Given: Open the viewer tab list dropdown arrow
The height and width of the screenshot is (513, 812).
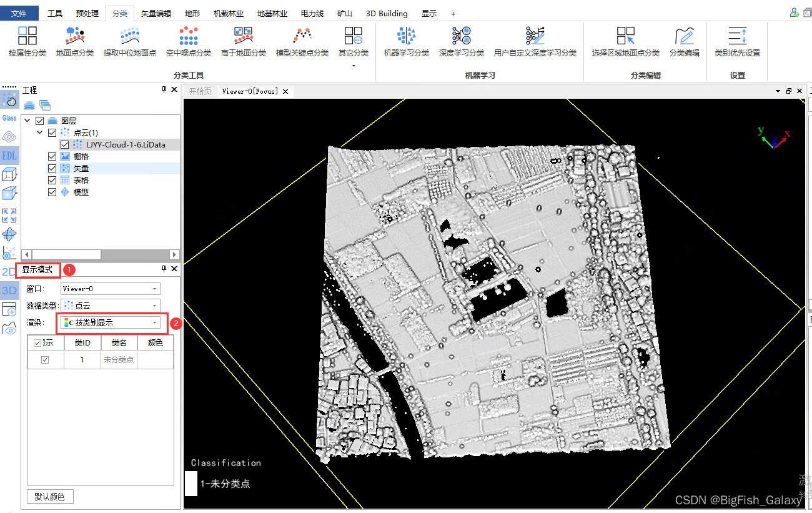Looking at the screenshot, I should click(x=778, y=91).
